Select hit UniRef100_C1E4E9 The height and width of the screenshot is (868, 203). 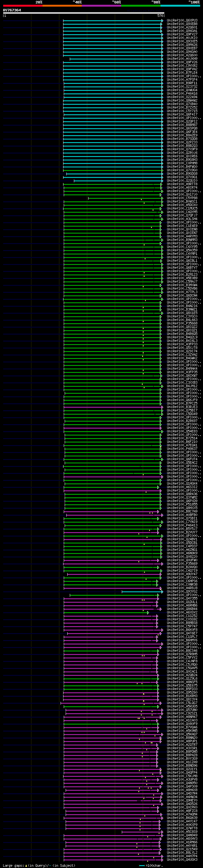click(x=182, y=226)
